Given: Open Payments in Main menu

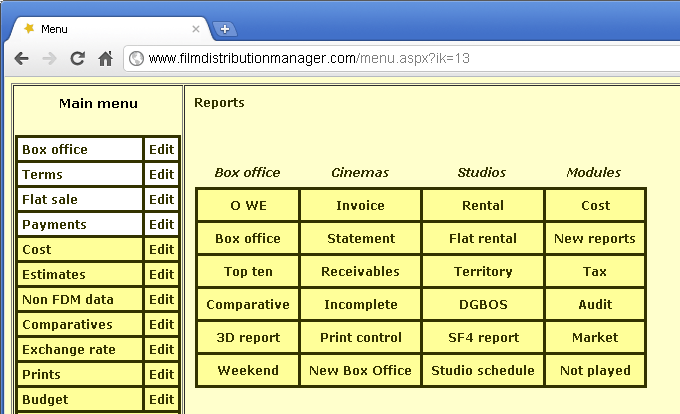Looking at the screenshot, I should point(80,225).
